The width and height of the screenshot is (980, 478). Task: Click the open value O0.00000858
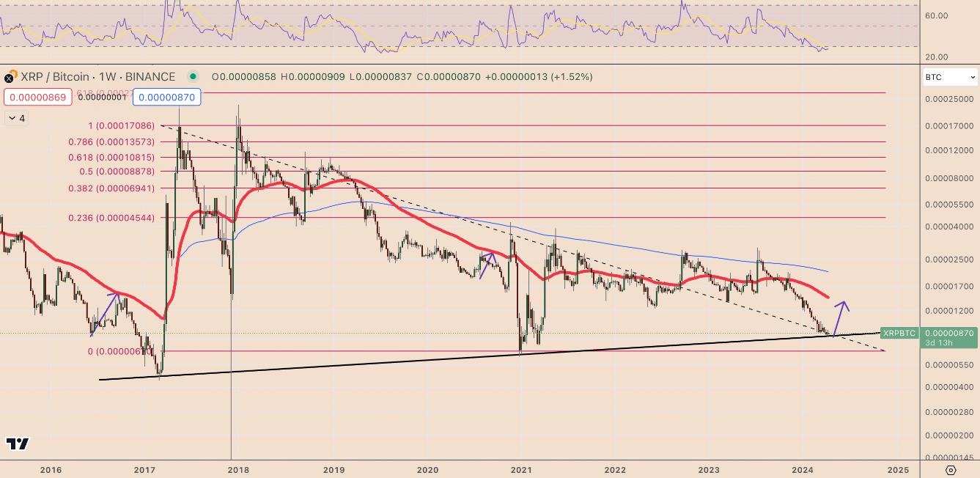[x=244, y=77]
